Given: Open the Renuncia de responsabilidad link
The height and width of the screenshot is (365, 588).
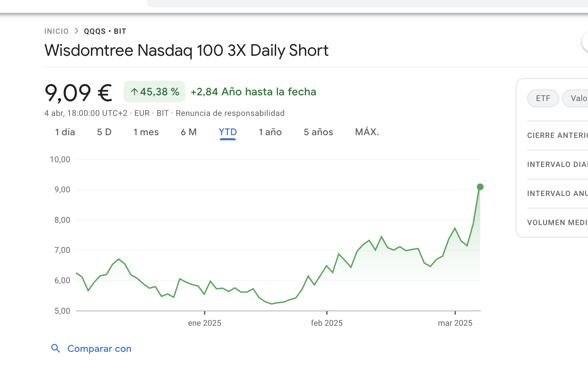Looking at the screenshot, I should pos(230,113).
